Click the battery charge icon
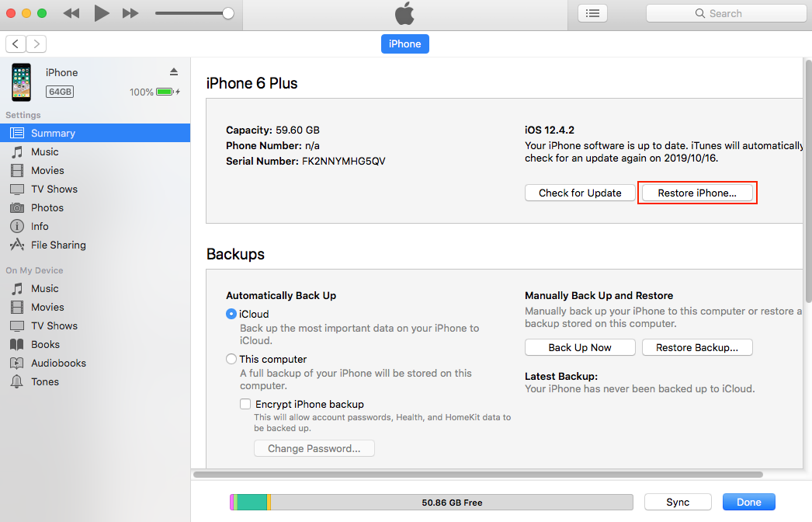812x522 pixels. point(165,92)
